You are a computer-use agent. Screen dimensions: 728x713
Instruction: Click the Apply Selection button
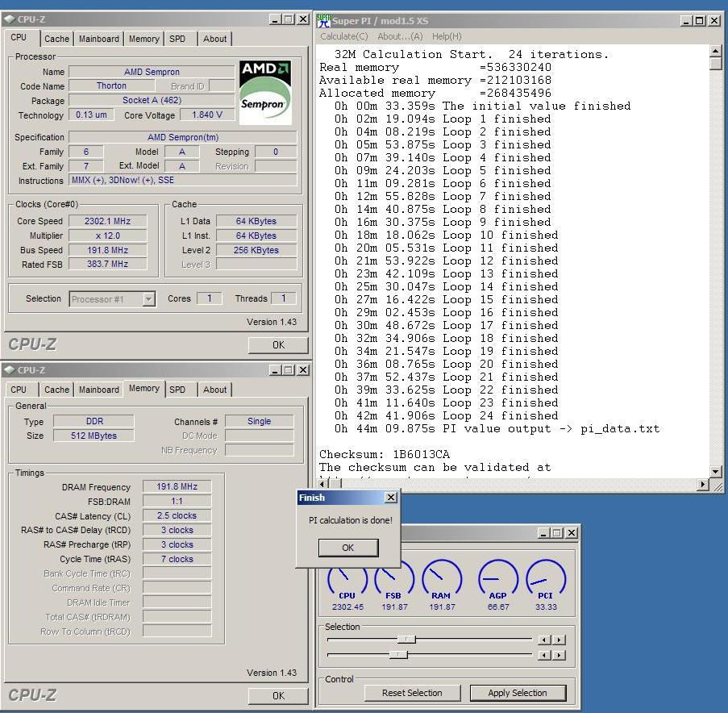point(518,693)
